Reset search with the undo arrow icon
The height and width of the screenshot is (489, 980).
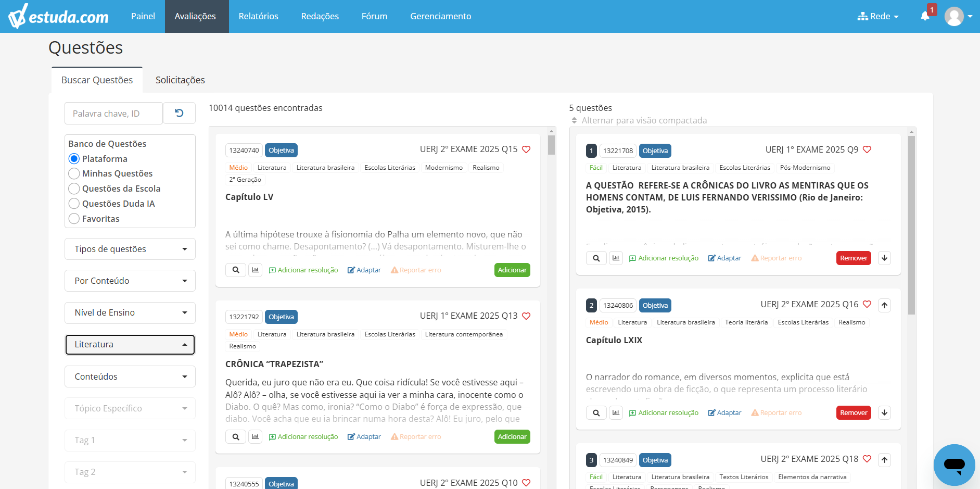(x=179, y=113)
